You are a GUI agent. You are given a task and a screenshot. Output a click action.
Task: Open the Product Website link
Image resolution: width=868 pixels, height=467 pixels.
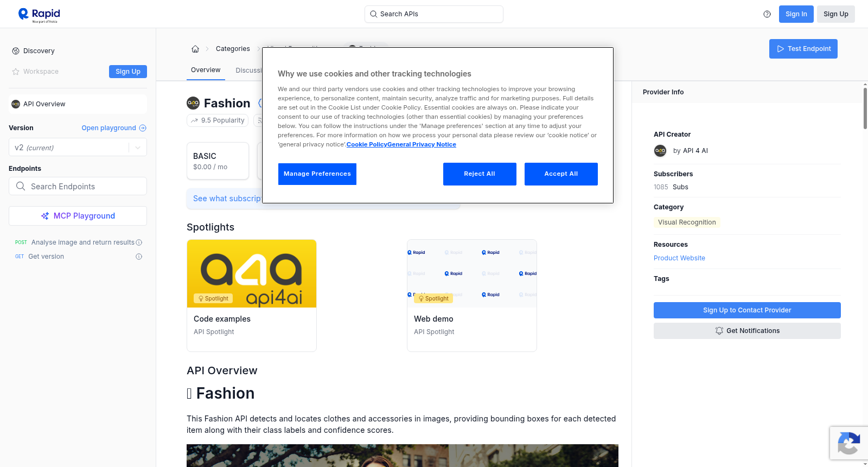(679, 258)
